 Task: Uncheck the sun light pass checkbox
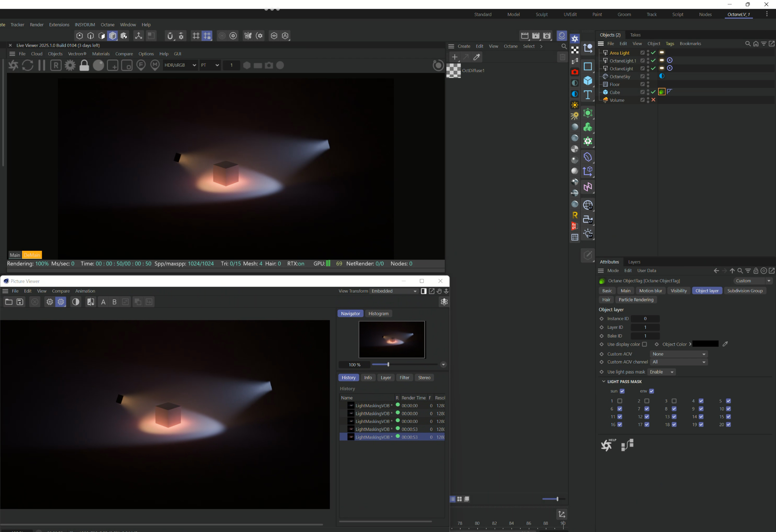[x=622, y=391]
